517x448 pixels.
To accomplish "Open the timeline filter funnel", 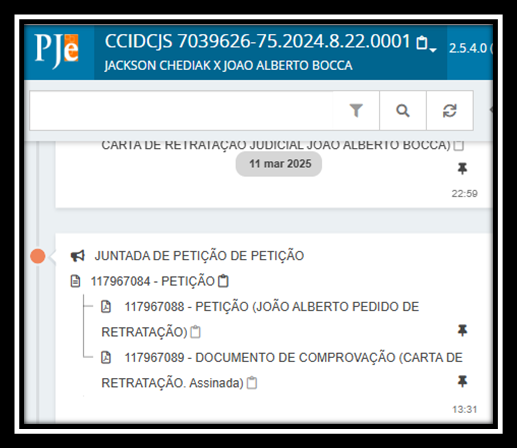I will [356, 111].
